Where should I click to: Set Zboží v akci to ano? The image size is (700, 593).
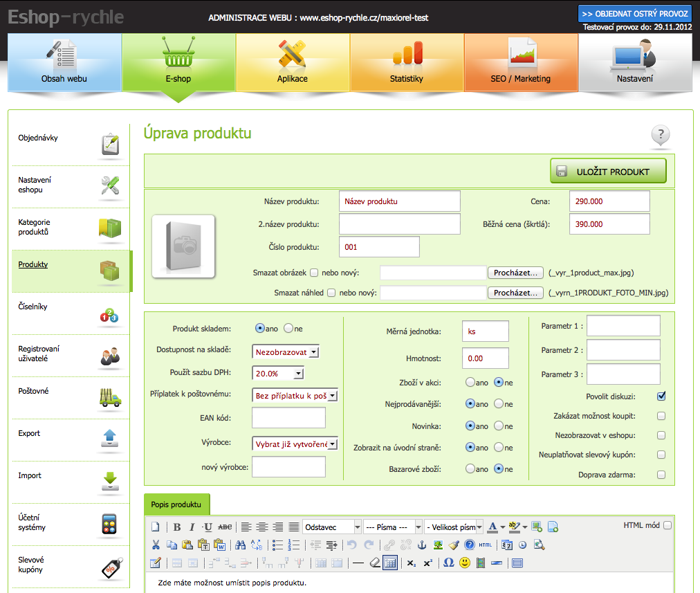(470, 382)
